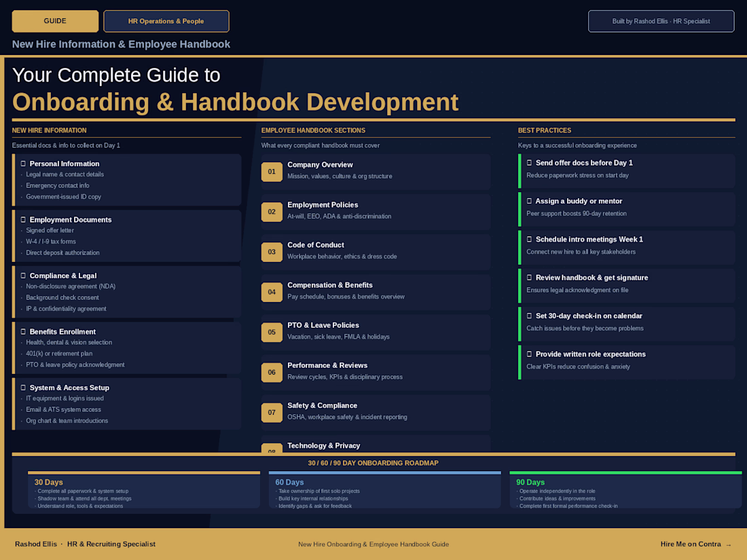Image resolution: width=747 pixels, height=560 pixels.
Task: Click the 01 badge for Company Overview
Action: point(272,172)
